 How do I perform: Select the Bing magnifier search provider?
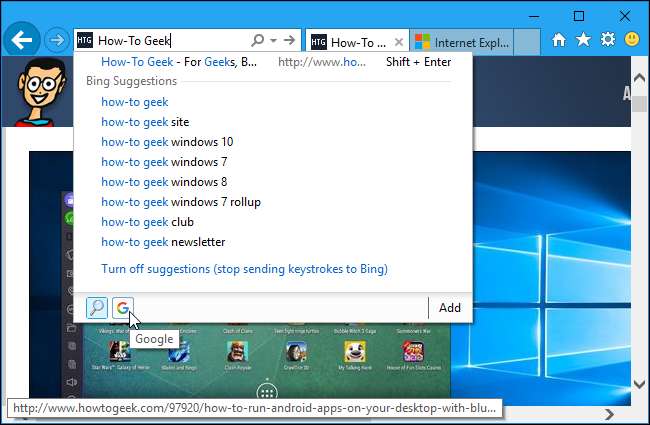tap(97, 308)
